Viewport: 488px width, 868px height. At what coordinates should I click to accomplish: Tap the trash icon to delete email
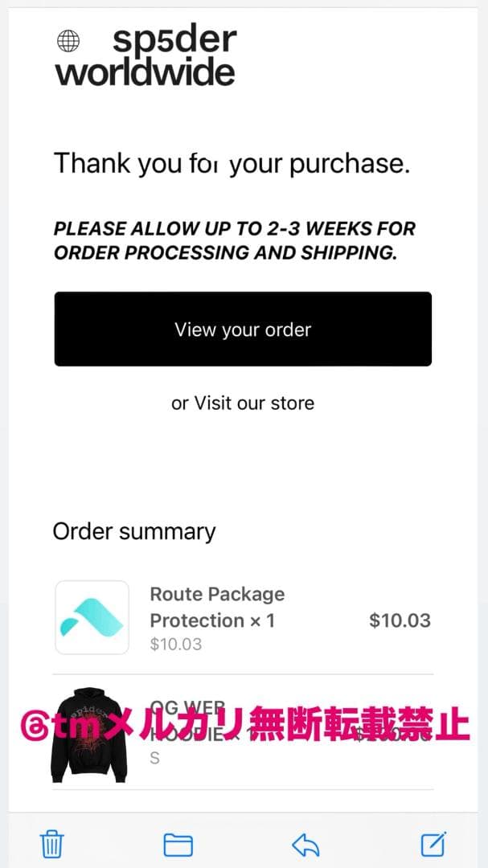(x=52, y=845)
